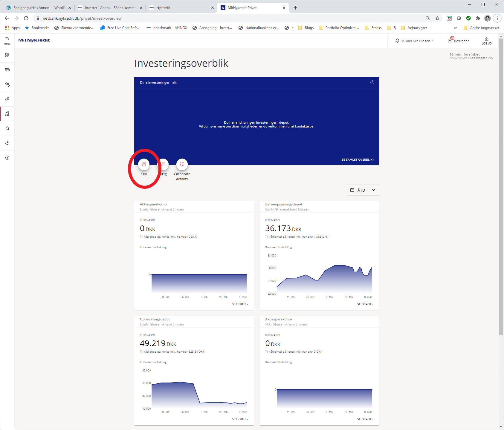Open benchmark – ANNOX bookmark
The width and height of the screenshot is (504, 430).
[x=167, y=28]
